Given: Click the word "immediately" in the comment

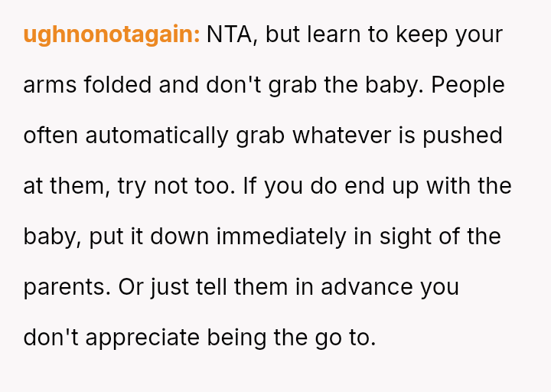Looking at the screenshot, I should (x=281, y=237).
